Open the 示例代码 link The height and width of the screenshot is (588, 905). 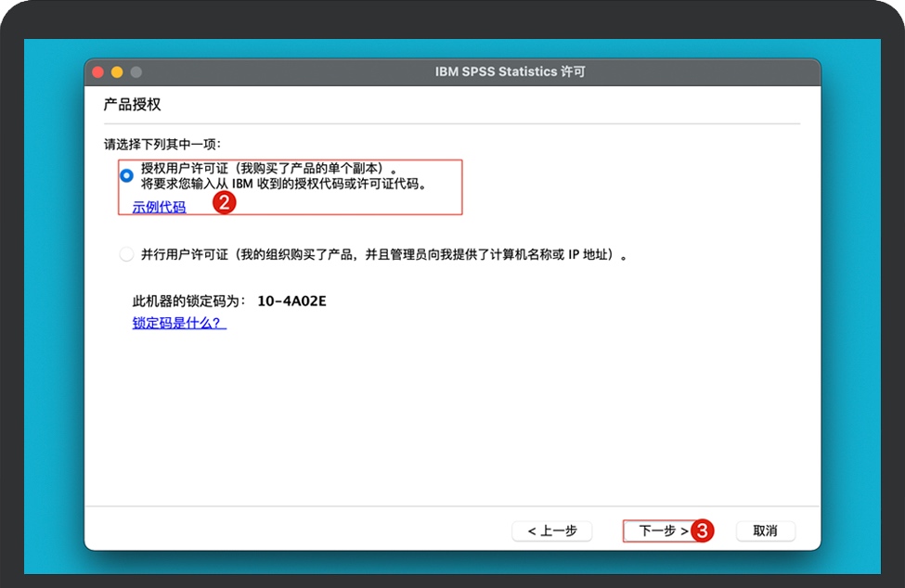pos(159,207)
